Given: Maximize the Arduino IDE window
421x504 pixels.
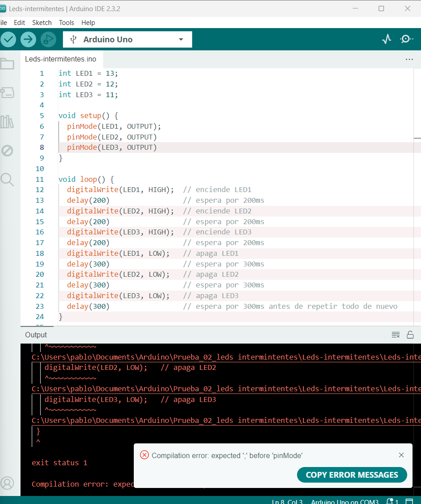Looking at the screenshot, I should point(381,8).
